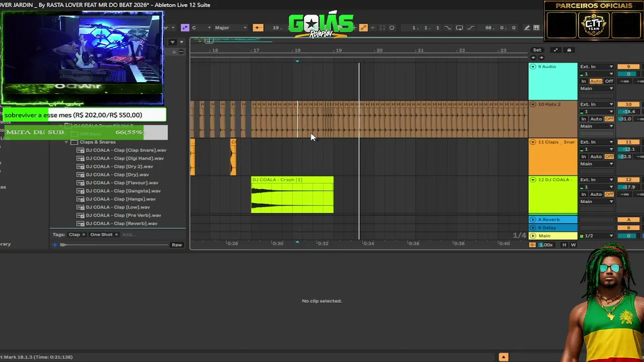The width and height of the screenshot is (644, 362).
Task: Remove the One Shot tag with its x
Action: pos(116,234)
